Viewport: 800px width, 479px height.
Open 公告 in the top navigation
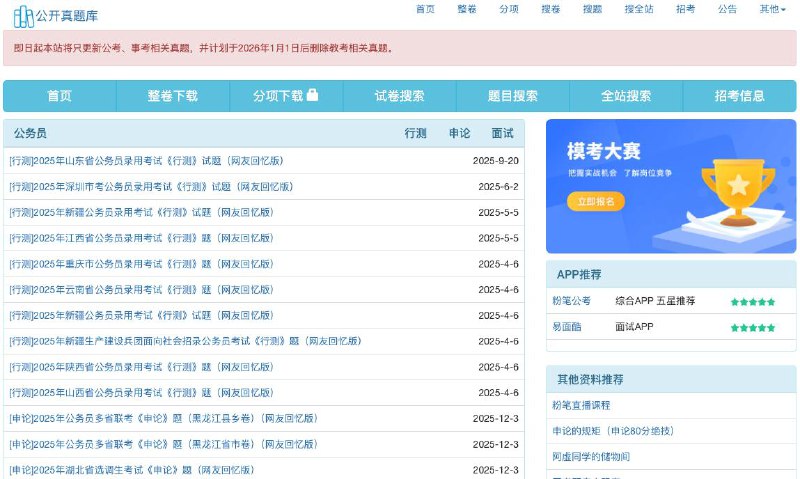pos(727,9)
